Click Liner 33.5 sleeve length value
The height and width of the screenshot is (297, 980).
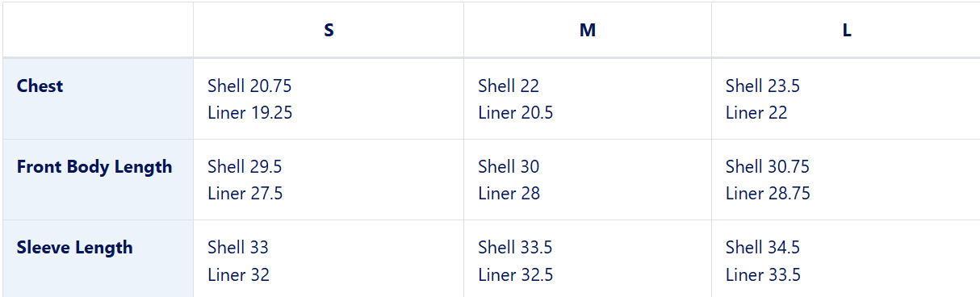[x=763, y=274]
